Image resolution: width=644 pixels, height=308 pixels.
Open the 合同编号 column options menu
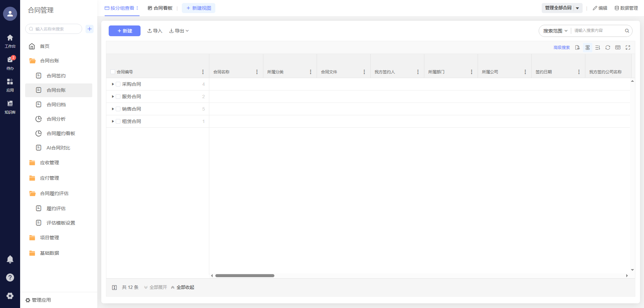pyautogui.click(x=203, y=72)
